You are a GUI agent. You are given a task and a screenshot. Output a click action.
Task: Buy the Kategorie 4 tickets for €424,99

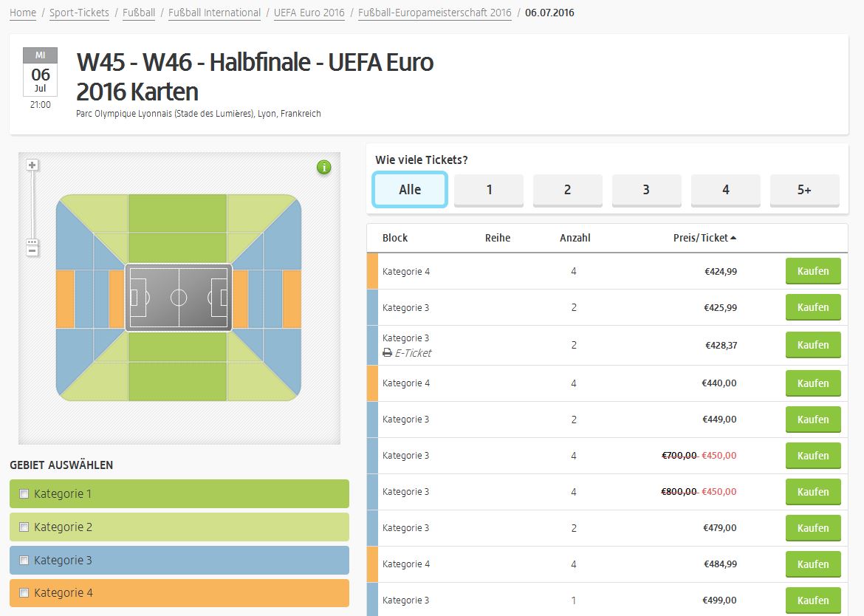(x=812, y=271)
